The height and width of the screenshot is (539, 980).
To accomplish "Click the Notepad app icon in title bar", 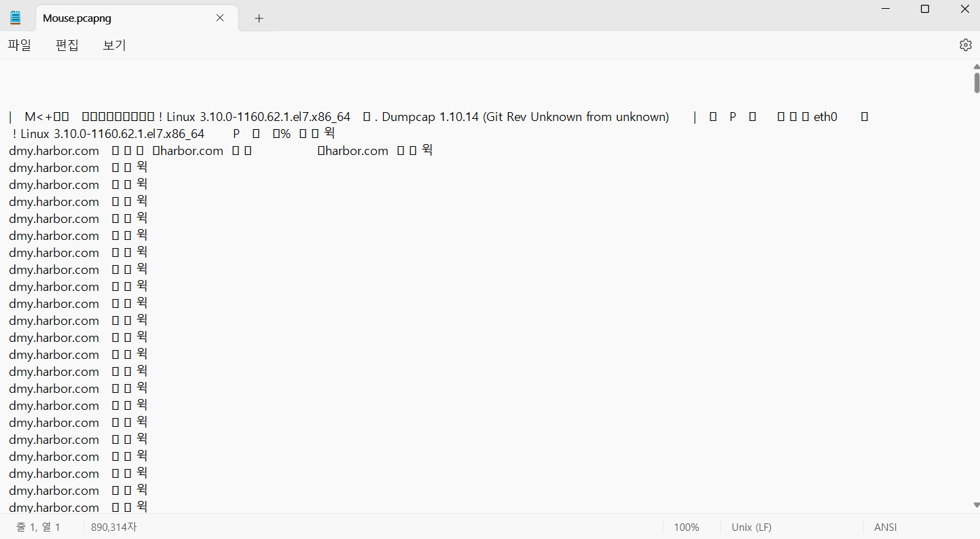I will (x=16, y=18).
